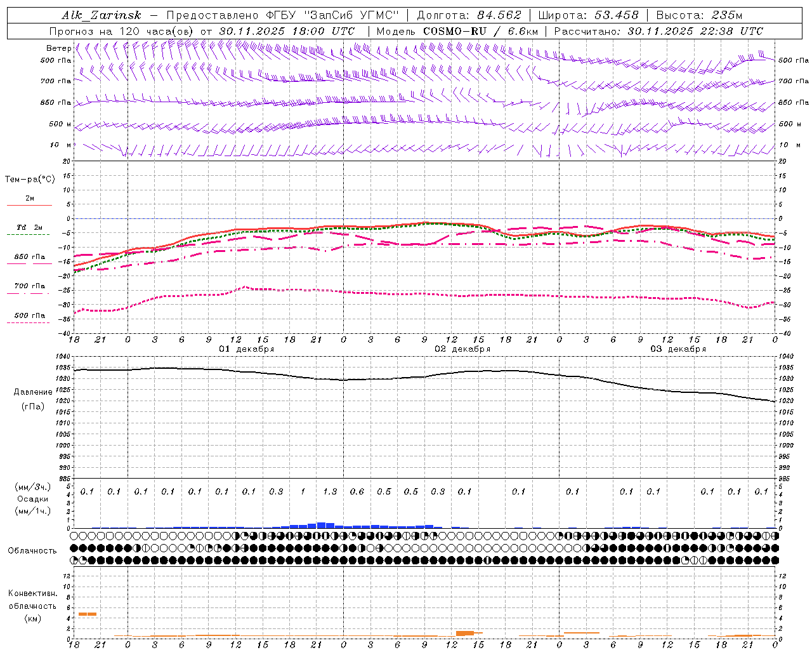Click the date label 02 декабря
Viewport: 812px width, 650px height.
coord(462,349)
